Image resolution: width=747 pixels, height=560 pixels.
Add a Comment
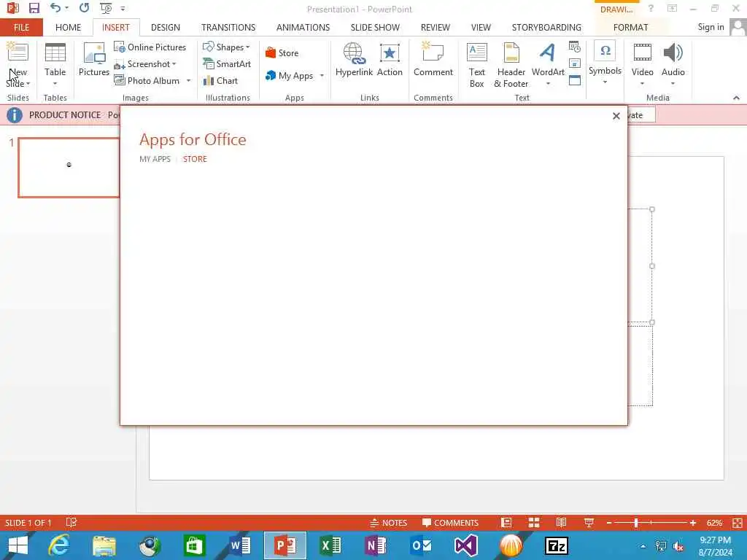(433, 59)
